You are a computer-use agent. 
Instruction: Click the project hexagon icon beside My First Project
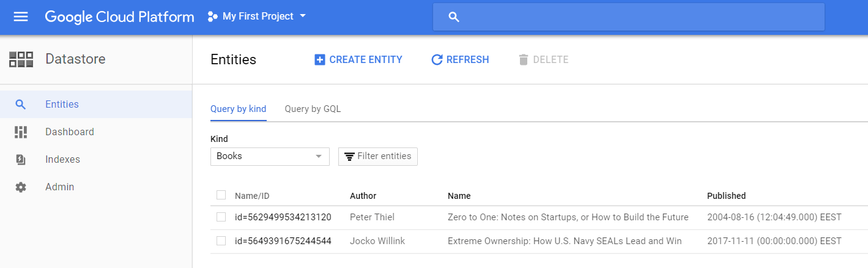click(x=213, y=17)
